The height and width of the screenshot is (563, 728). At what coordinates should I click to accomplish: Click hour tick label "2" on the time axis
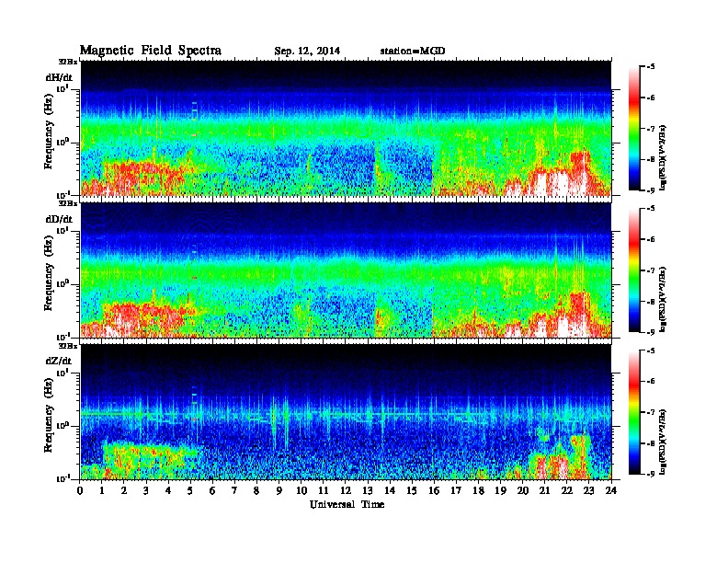point(124,490)
